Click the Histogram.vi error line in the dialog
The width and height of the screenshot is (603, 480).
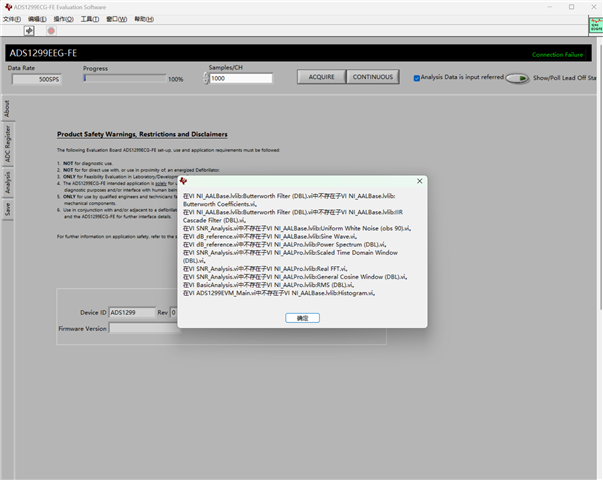pyautogui.click(x=279, y=293)
